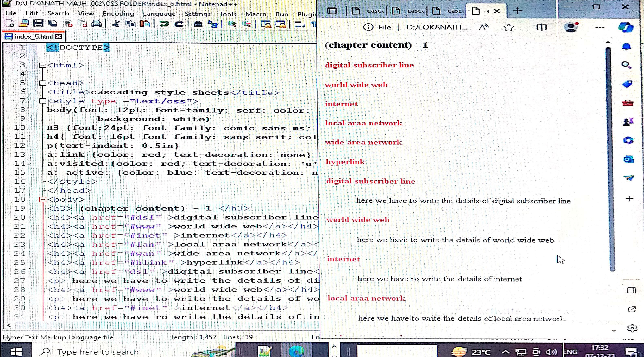Screen dimensions: 644x357
Task: Open the Encoding menu
Action: pos(118,14)
